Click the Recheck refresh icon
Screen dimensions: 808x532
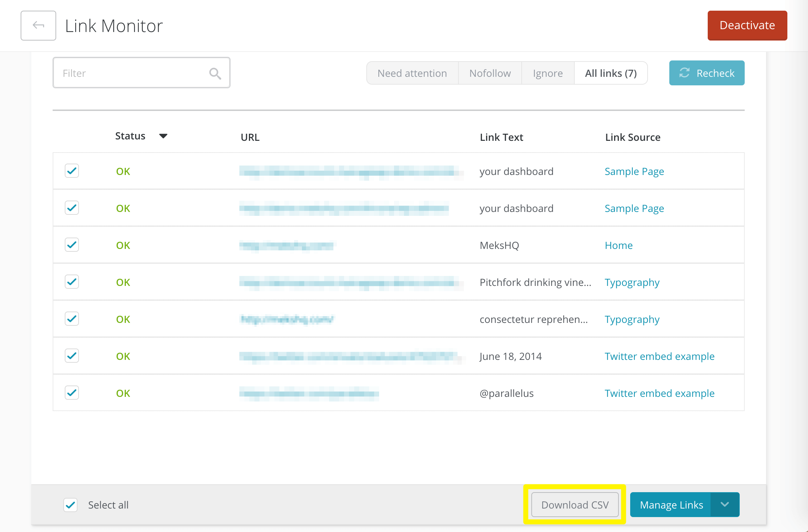pyautogui.click(x=684, y=73)
